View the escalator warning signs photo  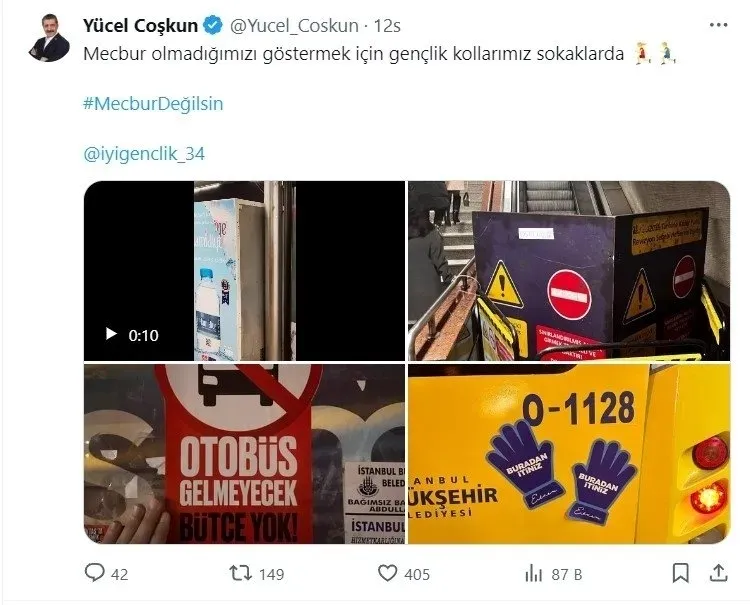[569, 271]
